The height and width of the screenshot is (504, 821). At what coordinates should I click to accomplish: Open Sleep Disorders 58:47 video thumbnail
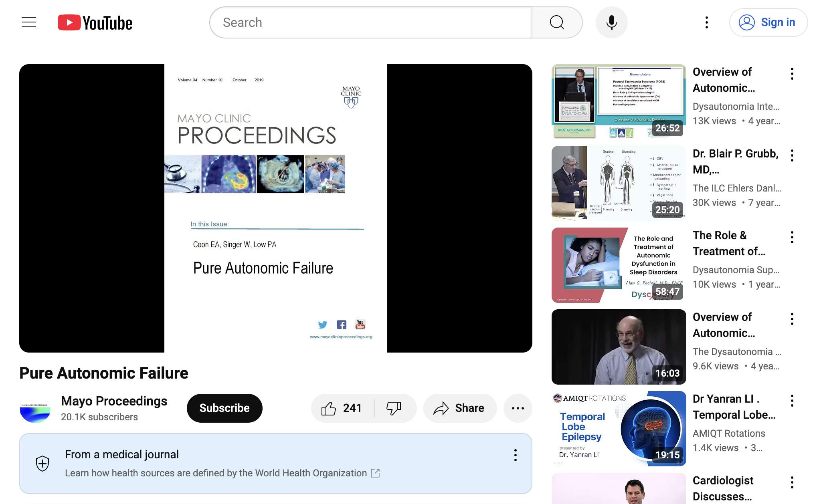coord(619,265)
